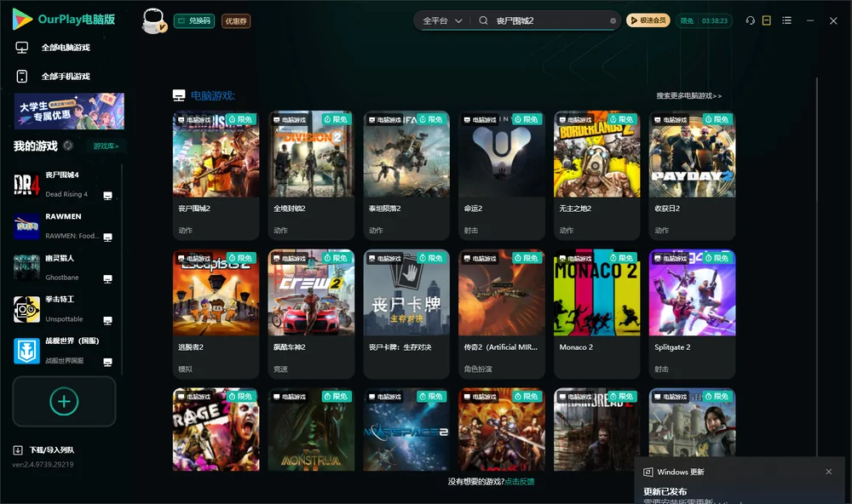Open the Warspace 2 game thumbnail
The image size is (852, 504).
[406, 430]
